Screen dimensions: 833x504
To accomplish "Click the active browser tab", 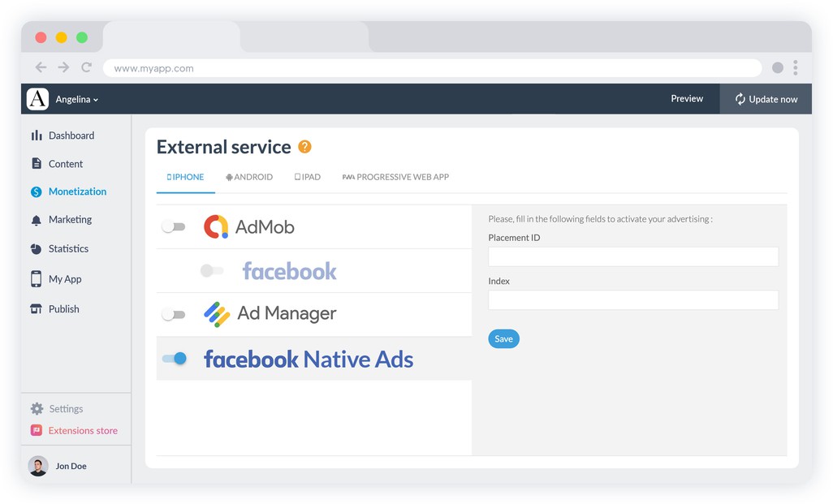I will [x=171, y=37].
